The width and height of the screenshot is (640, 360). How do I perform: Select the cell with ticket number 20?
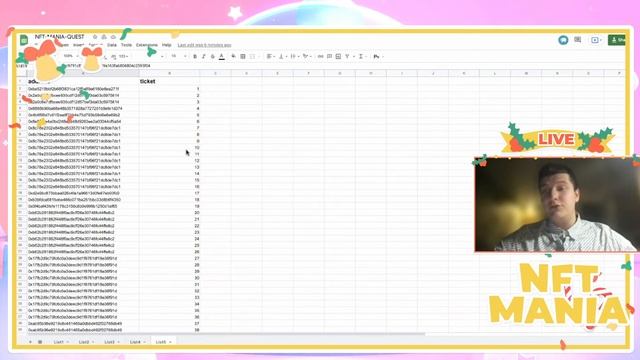point(169,213)
